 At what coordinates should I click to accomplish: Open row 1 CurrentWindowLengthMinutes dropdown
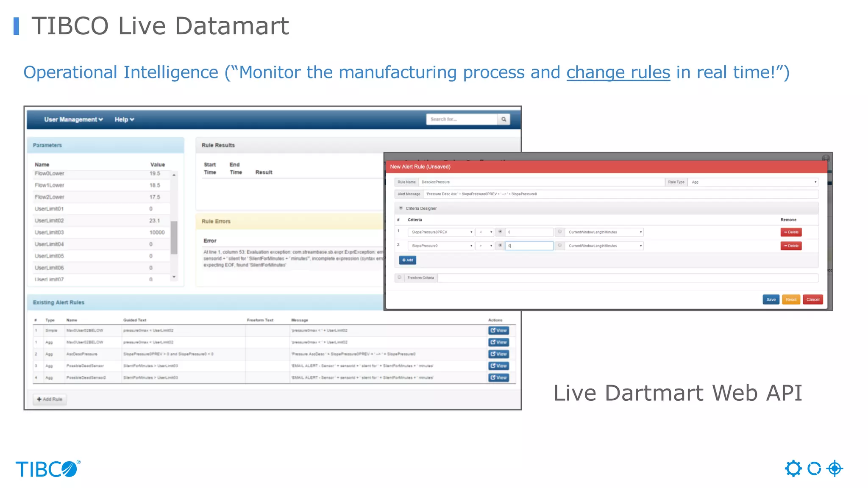604,232
